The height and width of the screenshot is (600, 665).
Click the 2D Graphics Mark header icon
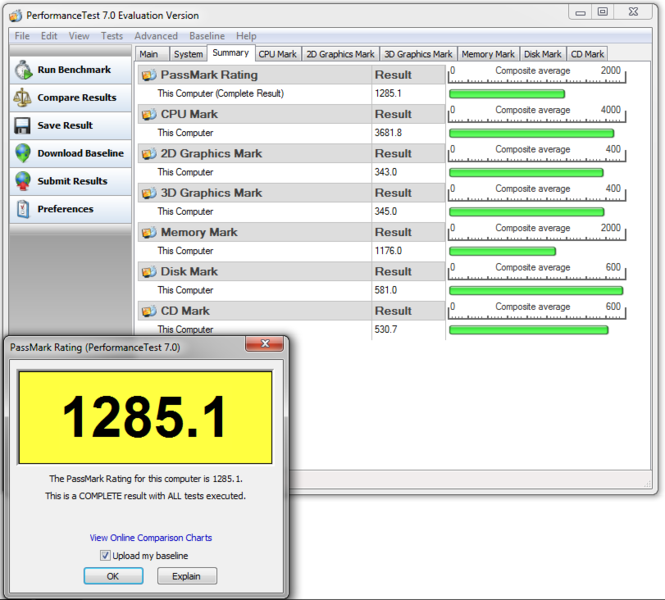(149, 154)
